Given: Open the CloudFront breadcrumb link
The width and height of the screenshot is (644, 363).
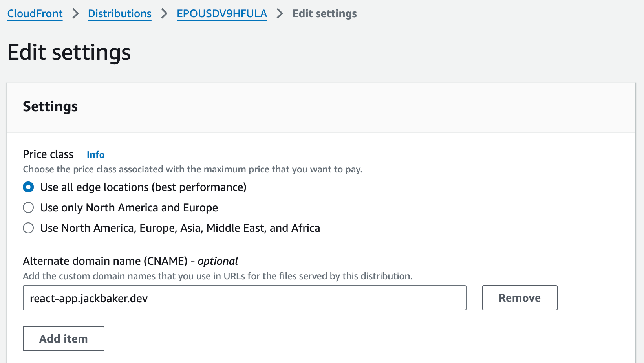Looking at the screenshot, I should tap(35, 14).
